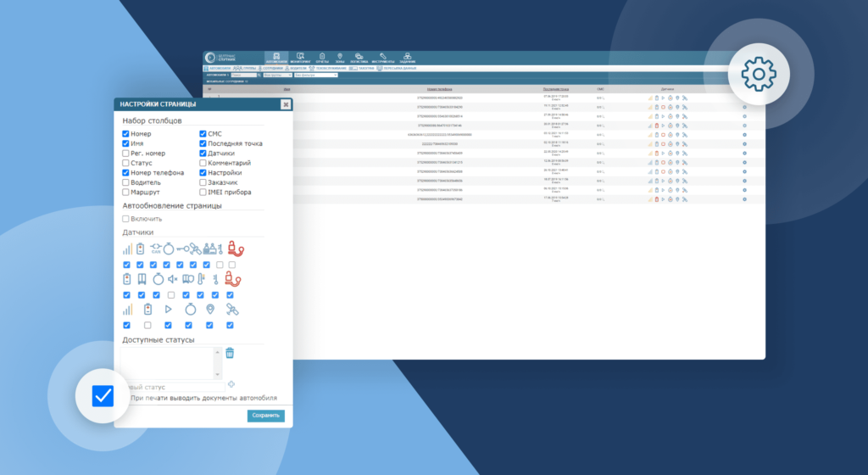Image resolution: width=868 pixels, height=475 pixels.
Task: Toggle the Включить auto-refresh checkbox
Action: tap(125, 219)
